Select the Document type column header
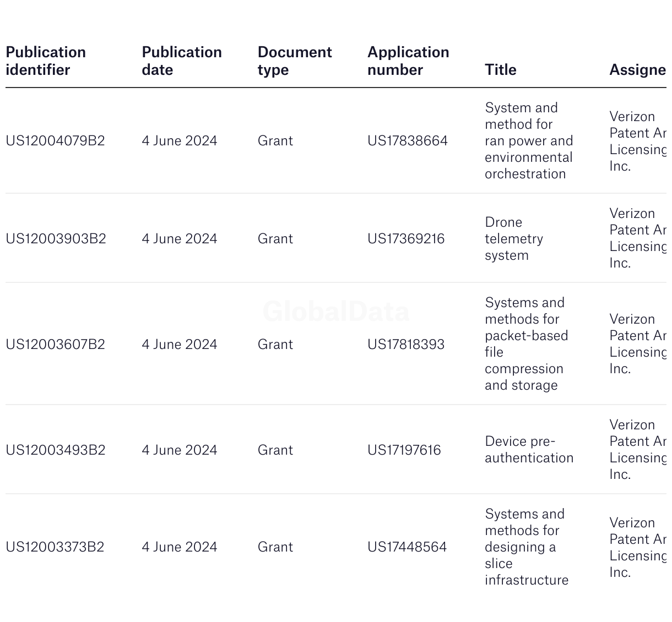Screen dimensions: 672x622 [x=295, y=61]
